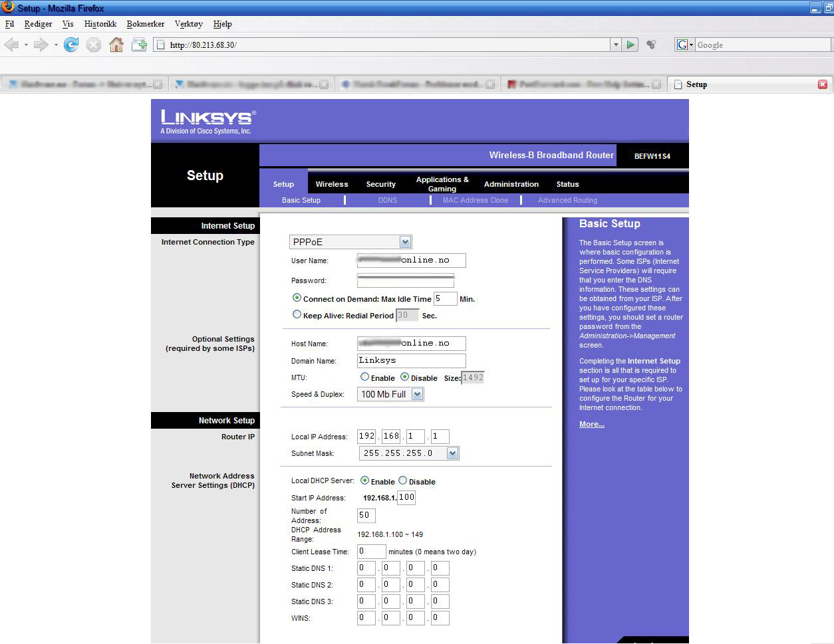834x644 pixels.
Task: Go to the Home page icon
Action: coord(116,45)
